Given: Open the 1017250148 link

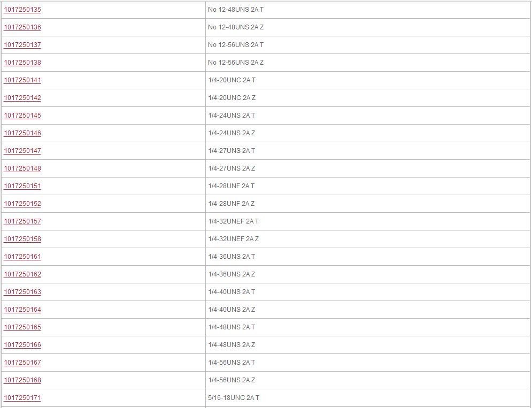Looking at the screenshot, I should click(22, 168).
